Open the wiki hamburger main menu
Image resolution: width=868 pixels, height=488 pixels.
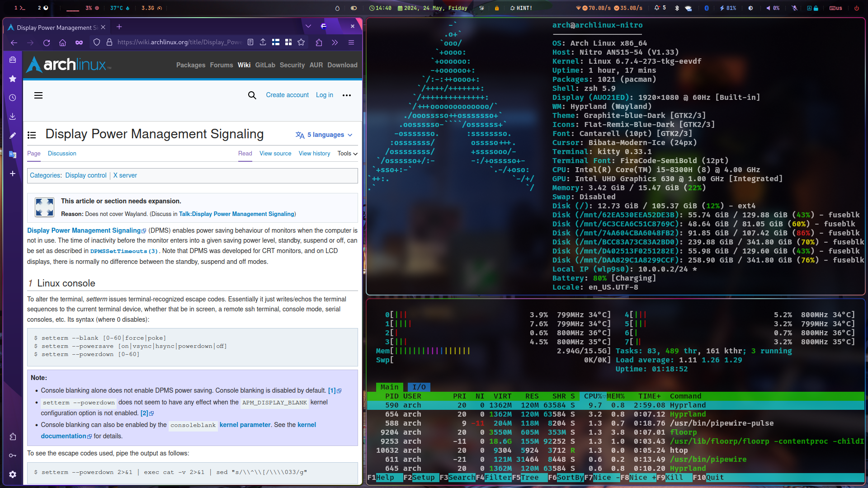tap(38, 95)
